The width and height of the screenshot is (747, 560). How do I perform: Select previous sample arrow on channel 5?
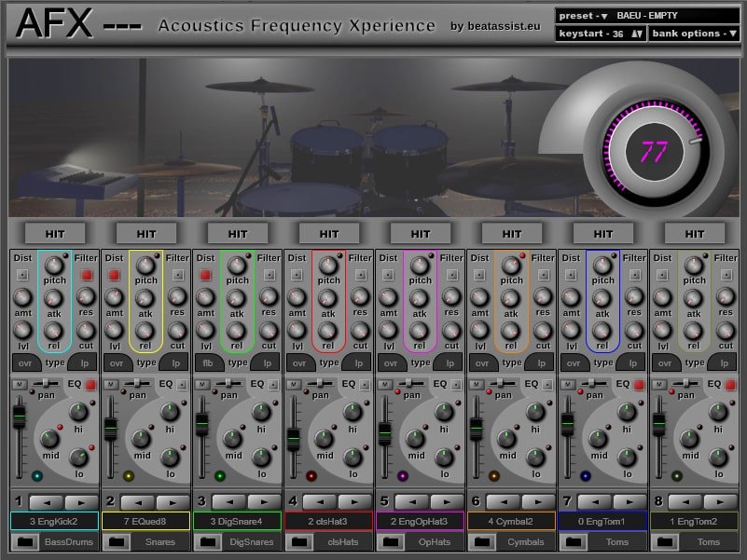pos(411,502)
